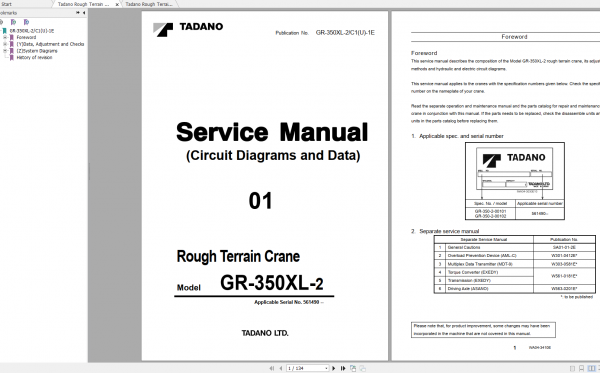Image resolution: width=600 pixels, height=373 pixels.
Task: Open the [Y]Data, Adjustment and Checks bookmark
Action: 50,44
